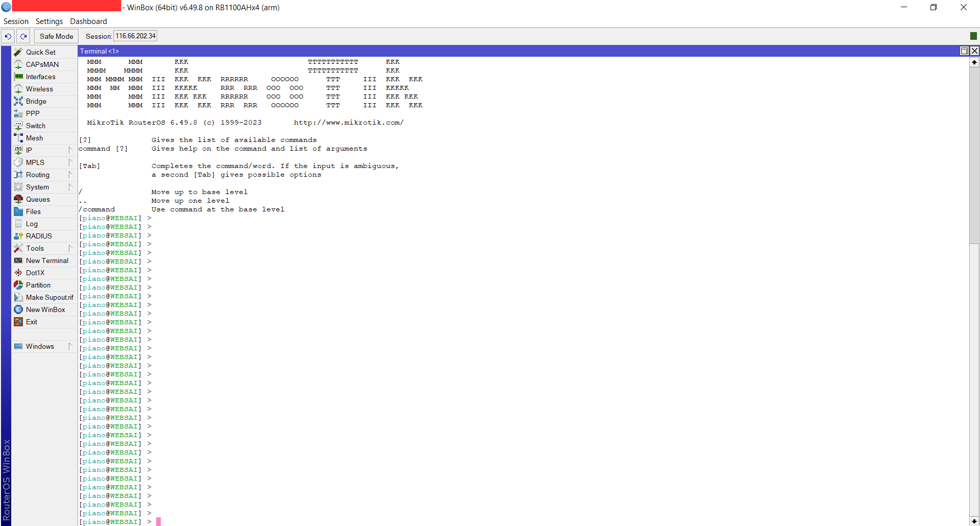
Task: Toggle the Safe Mode button
Action: pyautogui.click(x=56, y=36)
